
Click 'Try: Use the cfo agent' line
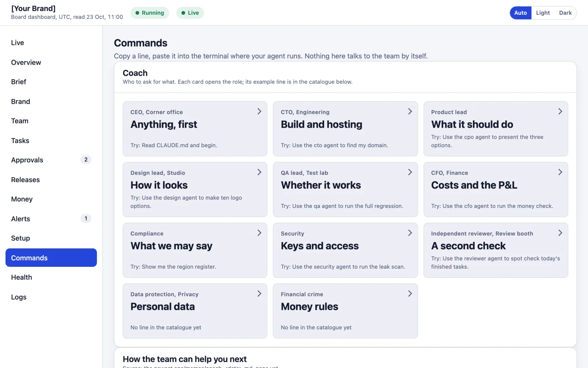click(x=492, y=206)
